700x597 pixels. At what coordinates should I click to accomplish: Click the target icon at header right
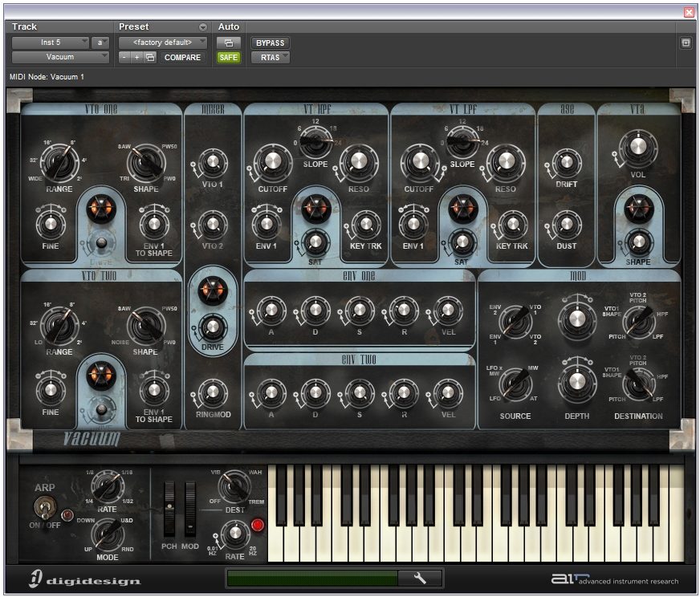point(686,43)
